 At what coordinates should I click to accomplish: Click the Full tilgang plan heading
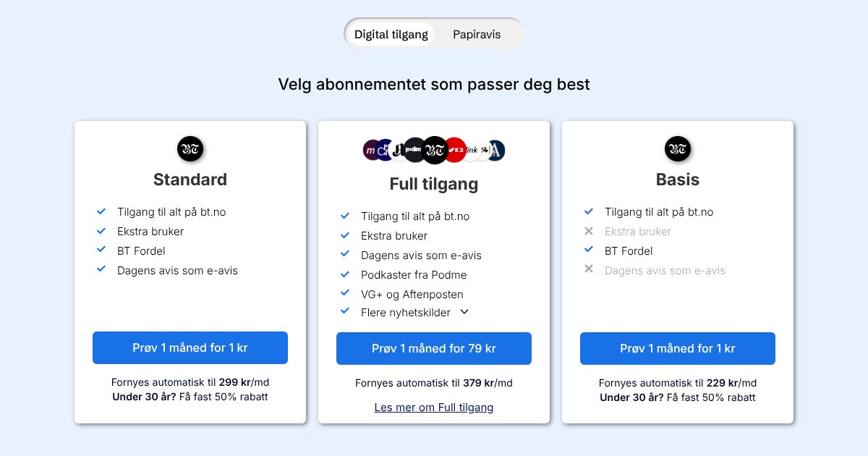click(x=434, y=184)
